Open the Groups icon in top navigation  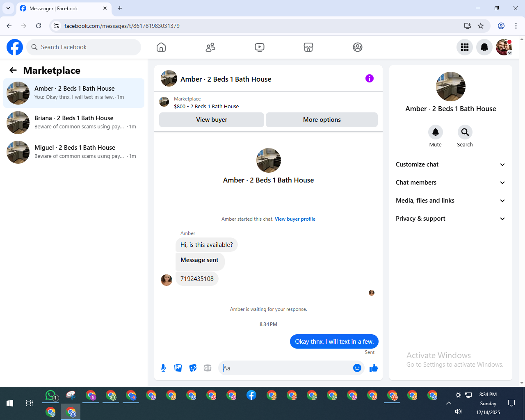pos(358,47)
